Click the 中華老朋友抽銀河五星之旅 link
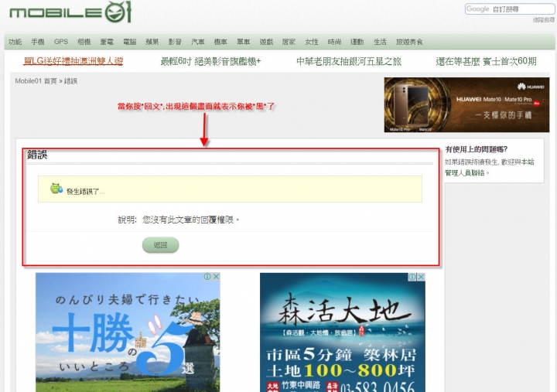557x392 pixels. coord(349,61)
